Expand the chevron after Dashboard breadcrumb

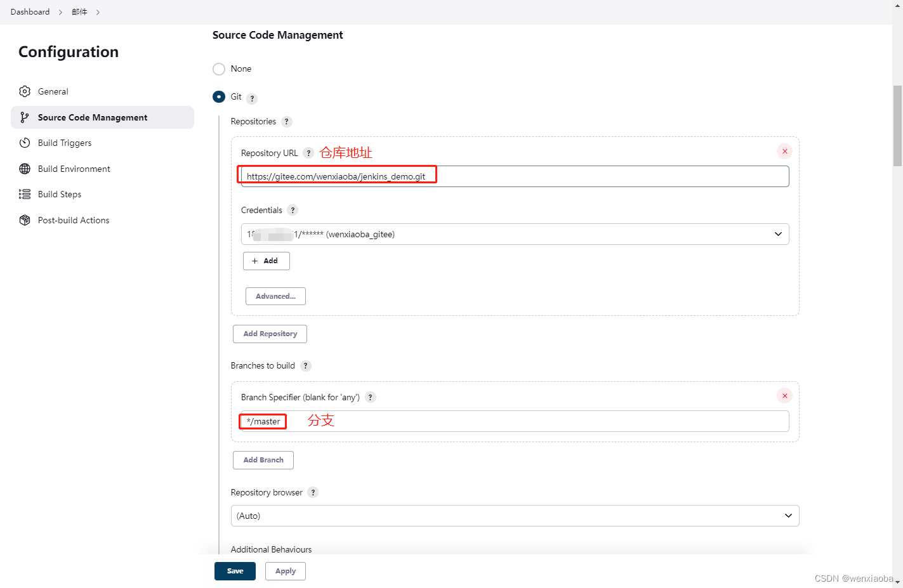(60, 12)
